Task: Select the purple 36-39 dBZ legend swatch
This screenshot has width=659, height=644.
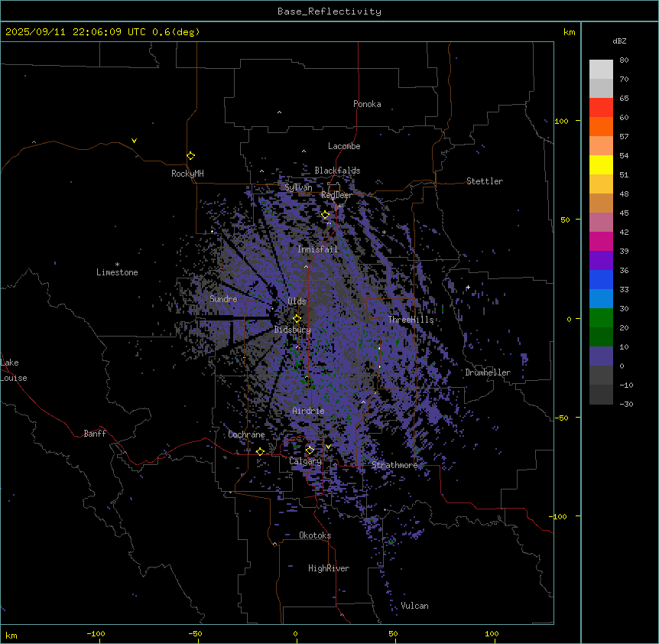Action: (x=601, y=260)
